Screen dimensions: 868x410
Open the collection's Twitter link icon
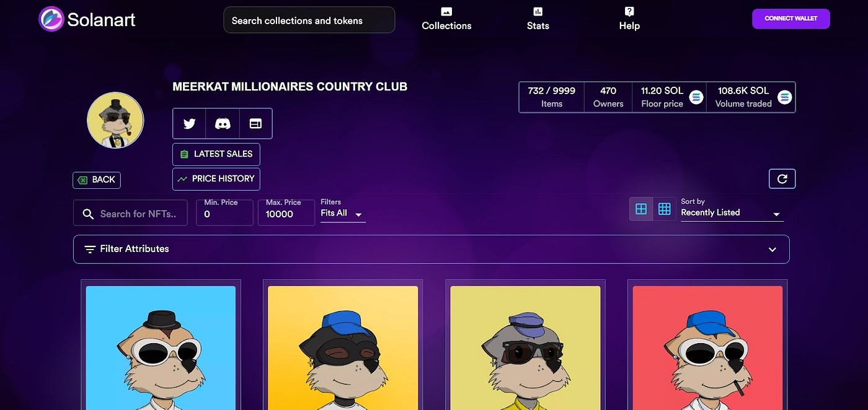click(x=190, y=124)
